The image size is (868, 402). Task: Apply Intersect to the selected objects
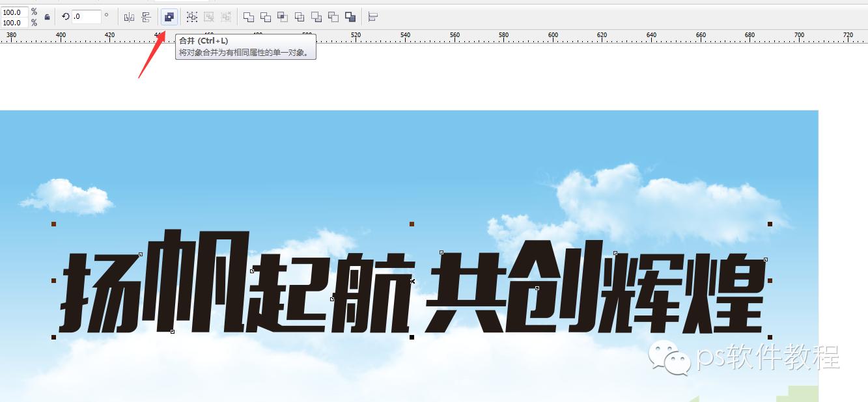[x=283, y=16]
